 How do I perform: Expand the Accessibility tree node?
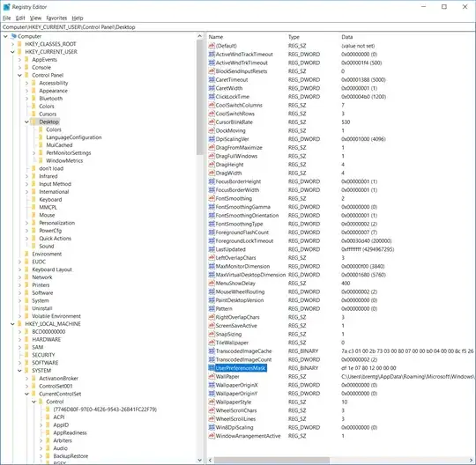pos(26,83)
